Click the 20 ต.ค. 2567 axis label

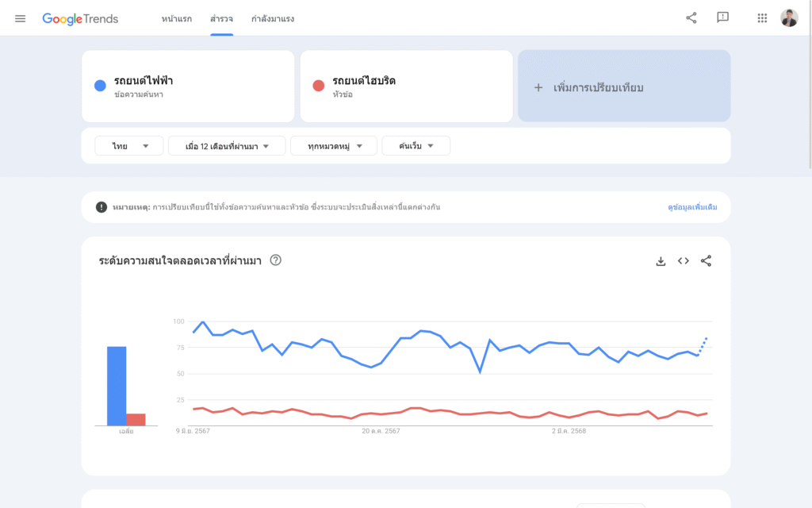click(381, 431)
